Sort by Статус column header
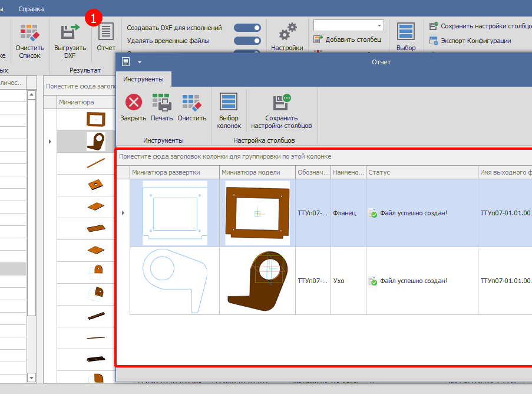The width and height of the screenshot is (532, 394). [421, 172]
